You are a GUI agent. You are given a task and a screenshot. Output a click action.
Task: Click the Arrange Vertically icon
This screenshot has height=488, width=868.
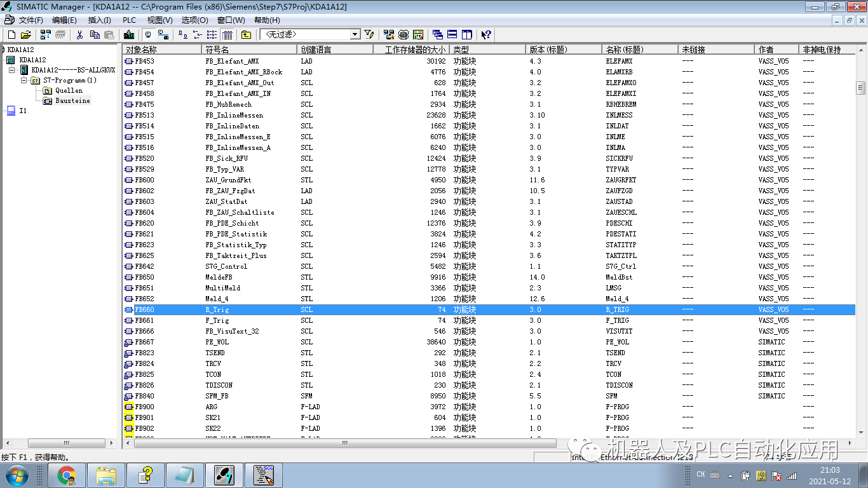(x=467, y=34)
